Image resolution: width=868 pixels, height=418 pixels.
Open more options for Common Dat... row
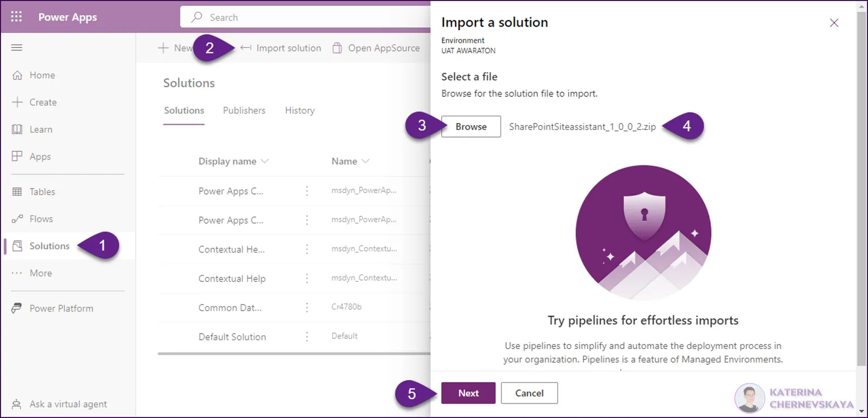(307, 307)
